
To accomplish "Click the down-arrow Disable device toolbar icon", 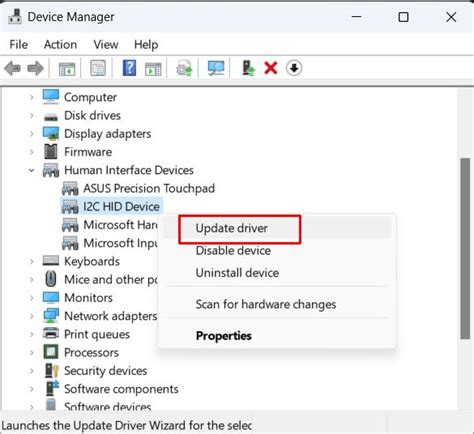I will coord(294,68).
